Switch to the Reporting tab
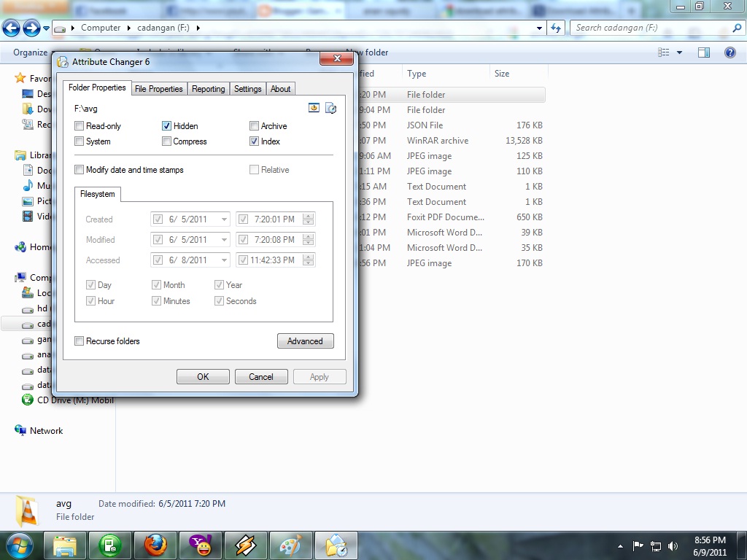Viewport: 747px width, 560px height. [x=208, y=88]
